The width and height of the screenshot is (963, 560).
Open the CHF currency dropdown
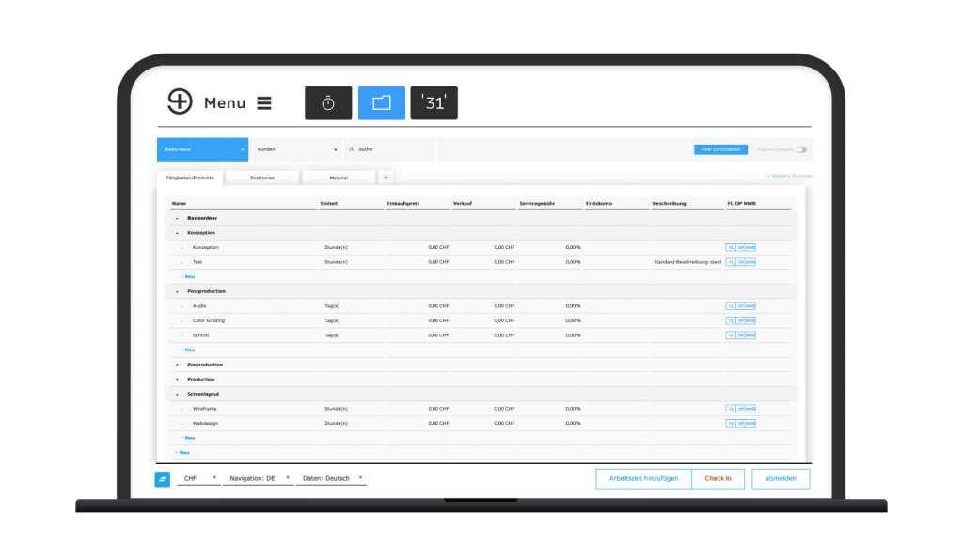point(199,478)
